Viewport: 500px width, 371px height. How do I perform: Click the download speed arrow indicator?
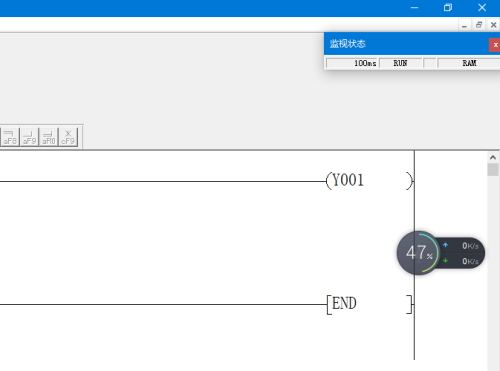[x=445, y=261]
